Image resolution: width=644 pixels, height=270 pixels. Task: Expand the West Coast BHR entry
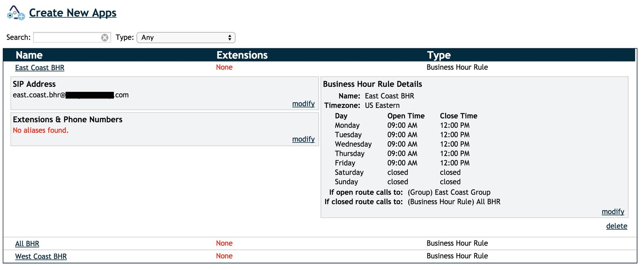coord(41,257)
